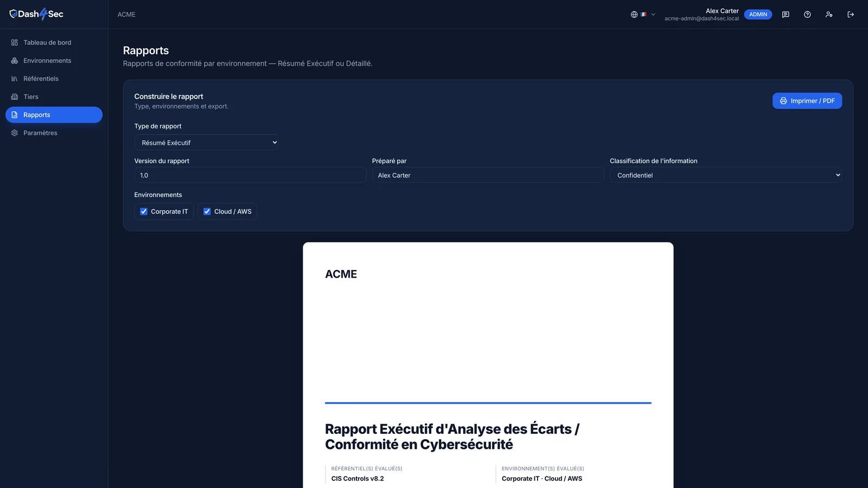Open the feedback message icon

click(786, 15)
